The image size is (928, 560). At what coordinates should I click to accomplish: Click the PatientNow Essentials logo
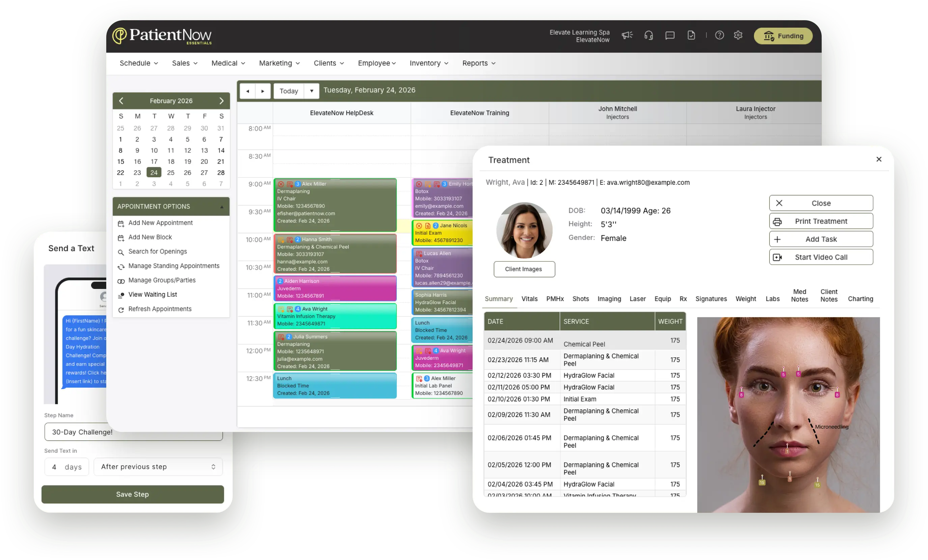(162, 36)
